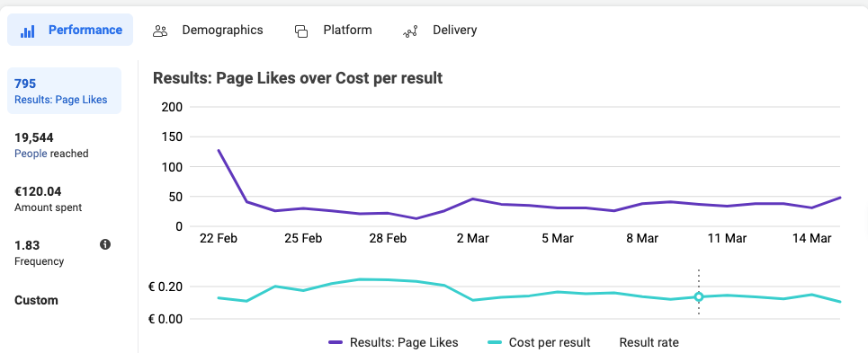
Task: Toggle the Result rate legend series
Action: [649, 342]
